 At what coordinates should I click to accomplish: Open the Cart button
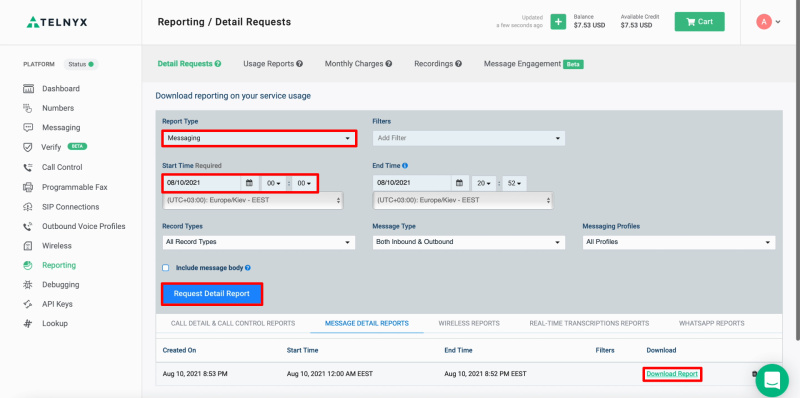[x=699, y=22]
